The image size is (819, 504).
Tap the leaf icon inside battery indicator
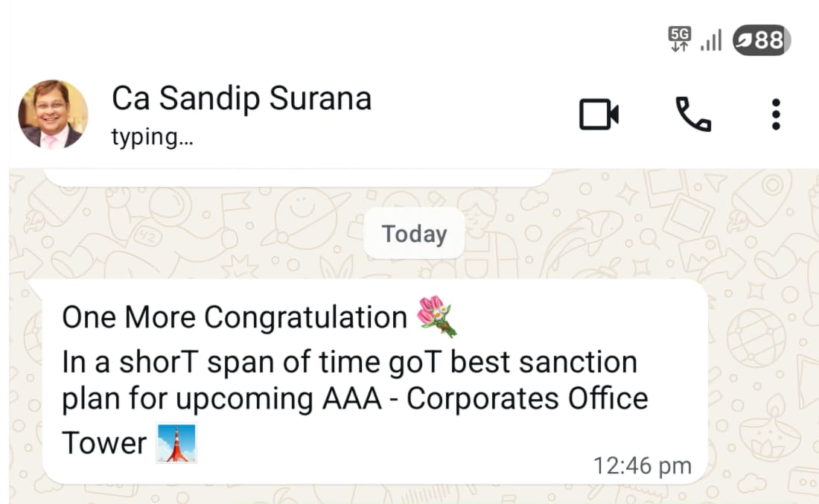point(744,40)
